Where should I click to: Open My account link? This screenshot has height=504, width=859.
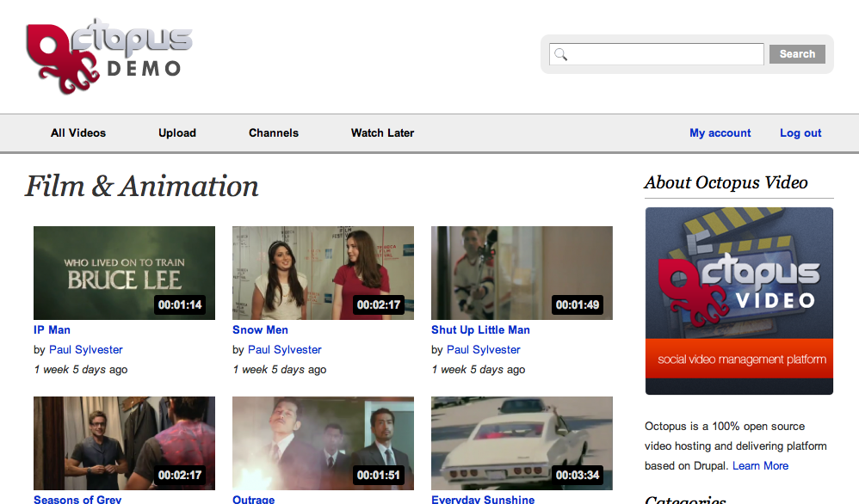(x=720, y=133)
